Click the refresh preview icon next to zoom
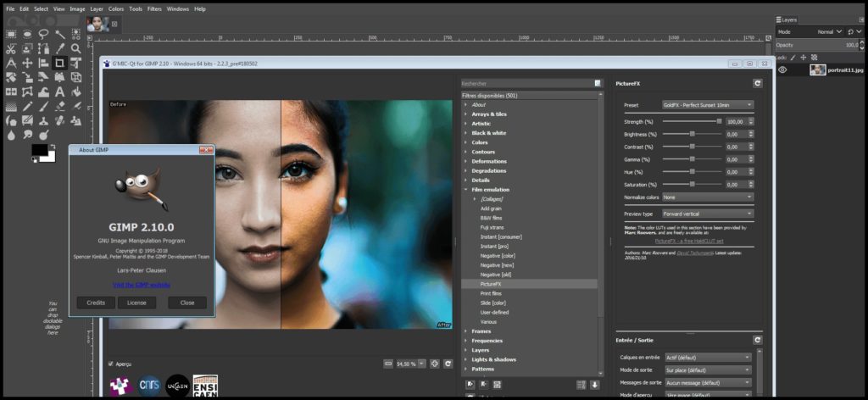The image size is (868, 400). tap(448, 364)
